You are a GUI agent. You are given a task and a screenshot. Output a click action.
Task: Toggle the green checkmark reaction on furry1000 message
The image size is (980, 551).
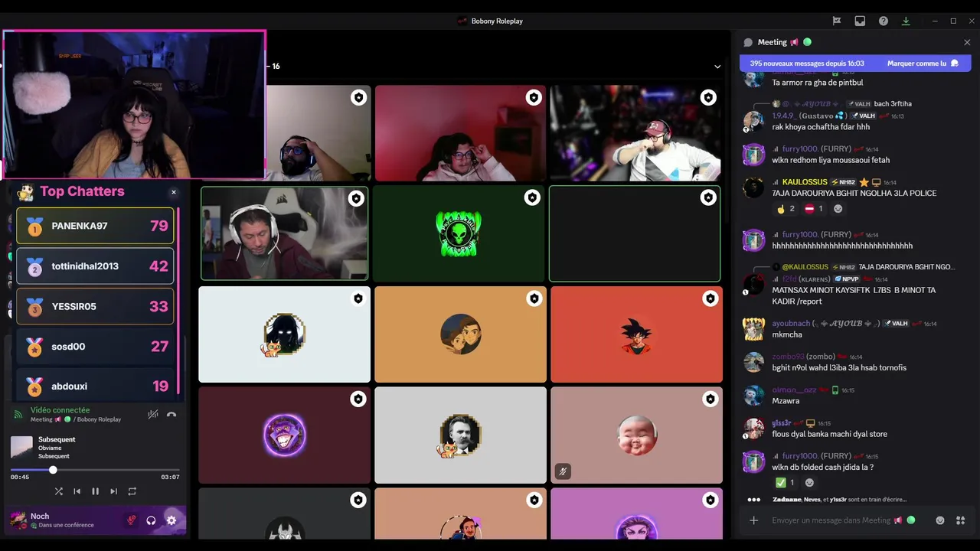pyautogui.click(x=785, y=483)
